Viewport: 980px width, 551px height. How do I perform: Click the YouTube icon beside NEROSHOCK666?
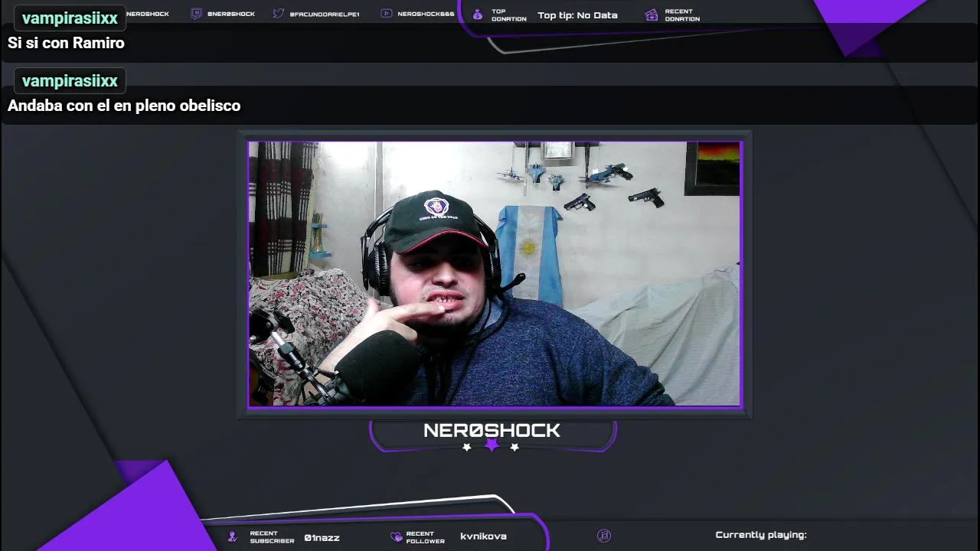pyautogui.click(x=387, y=14)
